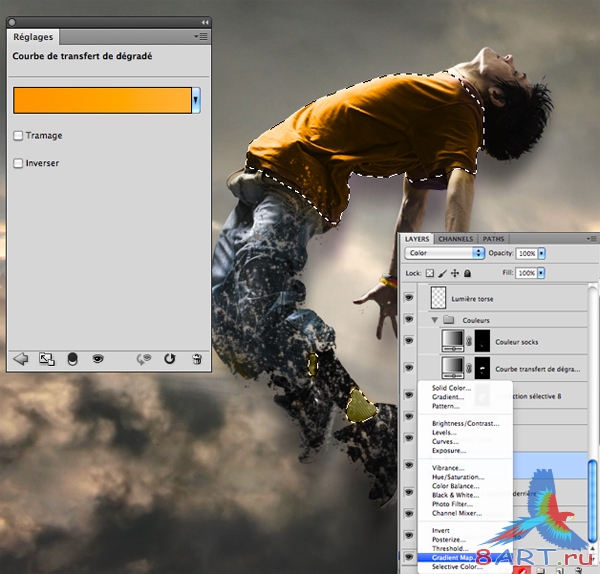The width and height of the screenshot is (600, 574).
Task: Click the trash icon in the Réglages panel
Action: 197,359
